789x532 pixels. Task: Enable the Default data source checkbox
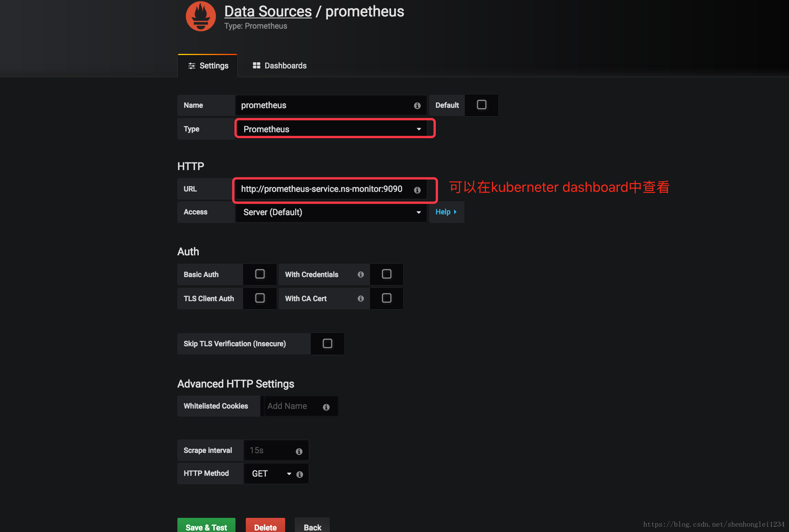coord(481,105)
